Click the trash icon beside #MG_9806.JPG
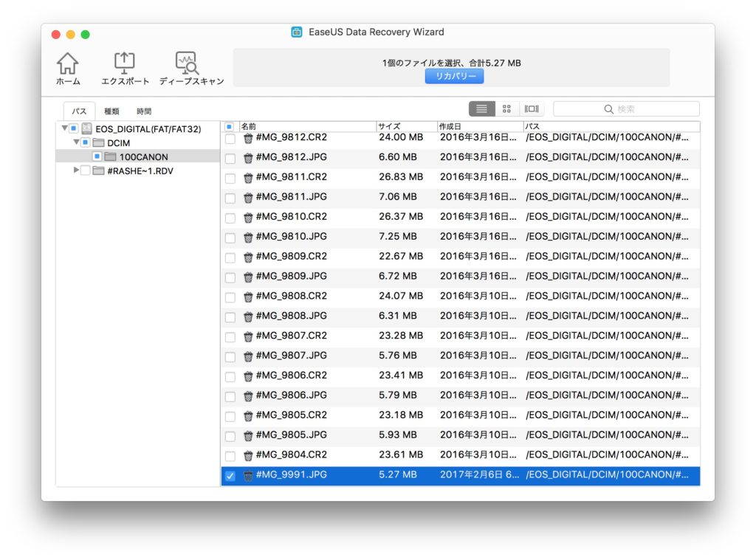 (248, 395)
